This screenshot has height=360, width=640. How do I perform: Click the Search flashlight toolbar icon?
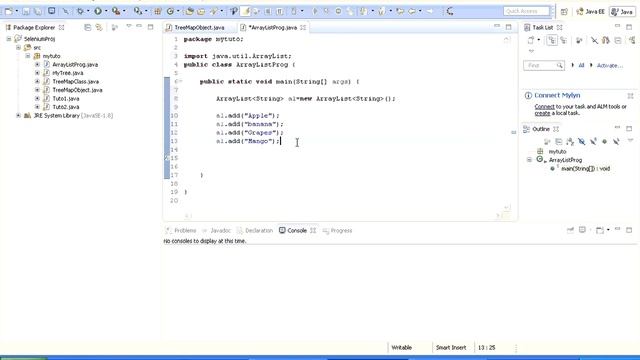click(x=214, y=11)
